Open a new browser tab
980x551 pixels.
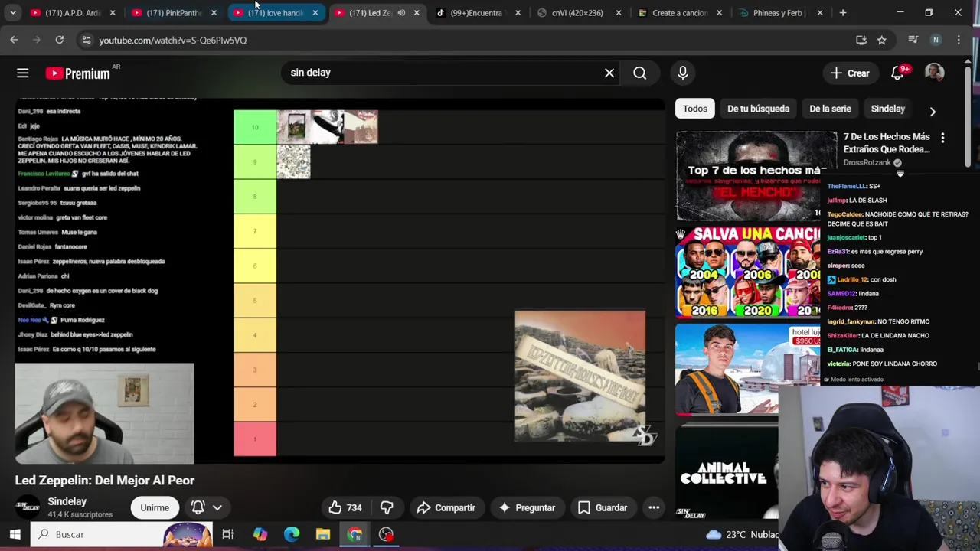pos(843,13)
